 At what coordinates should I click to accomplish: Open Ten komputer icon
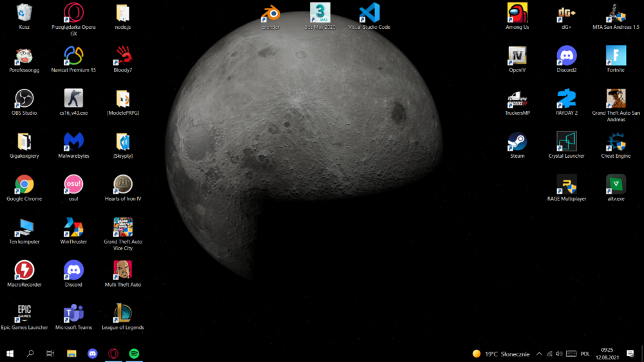(x=24, y=232)
